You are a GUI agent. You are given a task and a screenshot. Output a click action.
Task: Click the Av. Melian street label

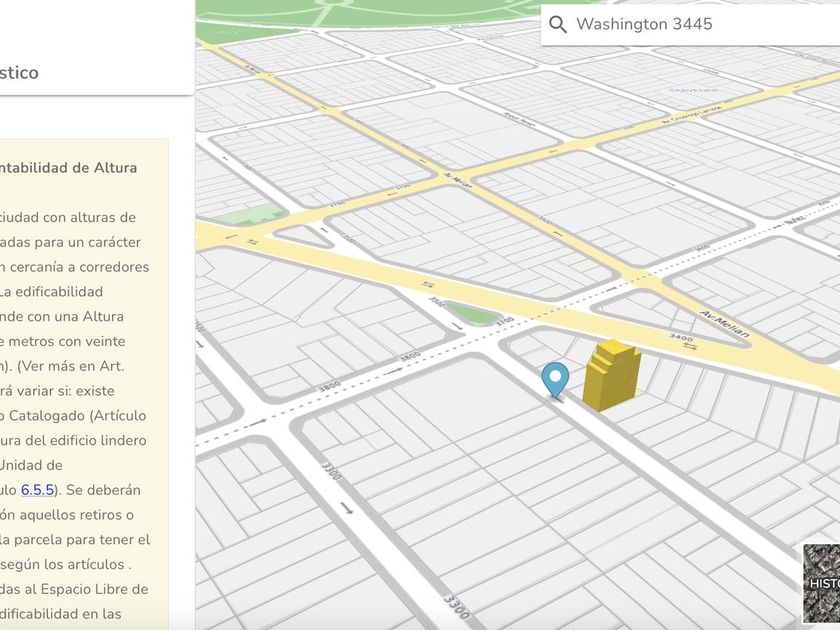click(x=726, y=324)
